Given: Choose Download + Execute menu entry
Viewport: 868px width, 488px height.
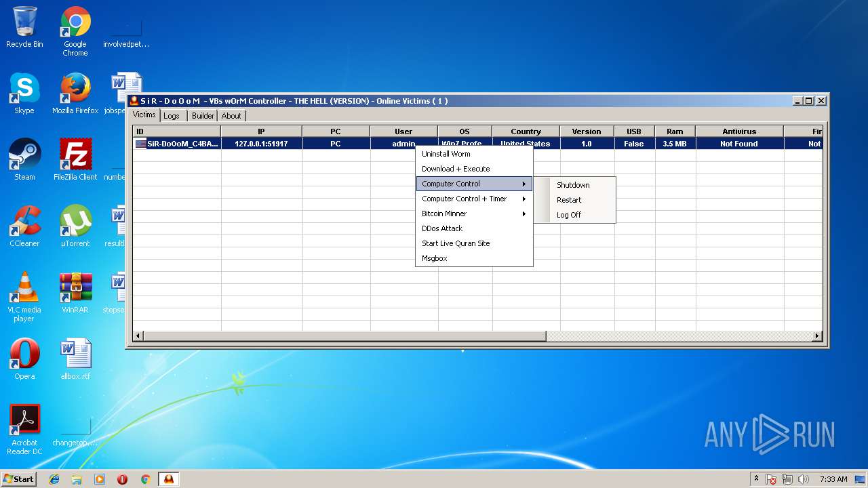Looking at the screenshot, I should coord(474,169).
